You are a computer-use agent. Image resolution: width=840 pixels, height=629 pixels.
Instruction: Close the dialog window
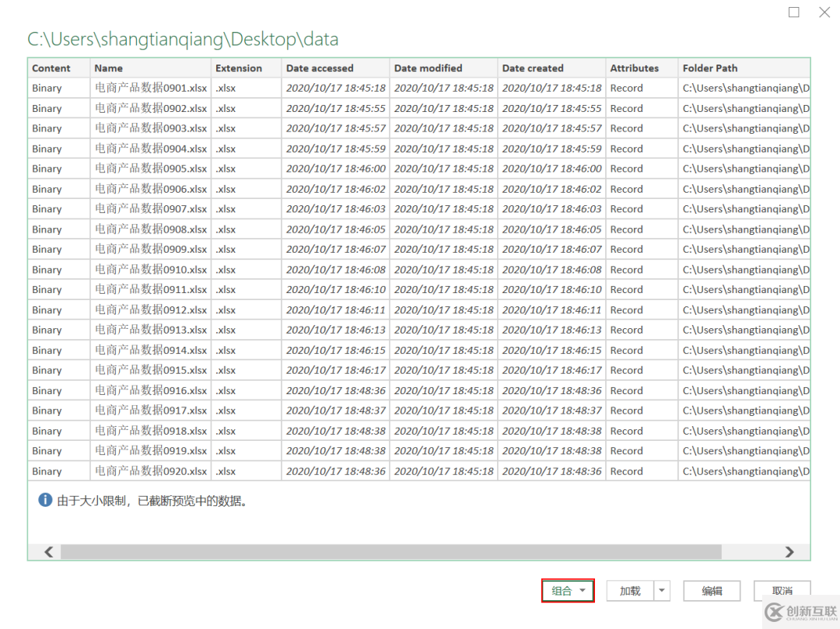[x=824, y=12]
